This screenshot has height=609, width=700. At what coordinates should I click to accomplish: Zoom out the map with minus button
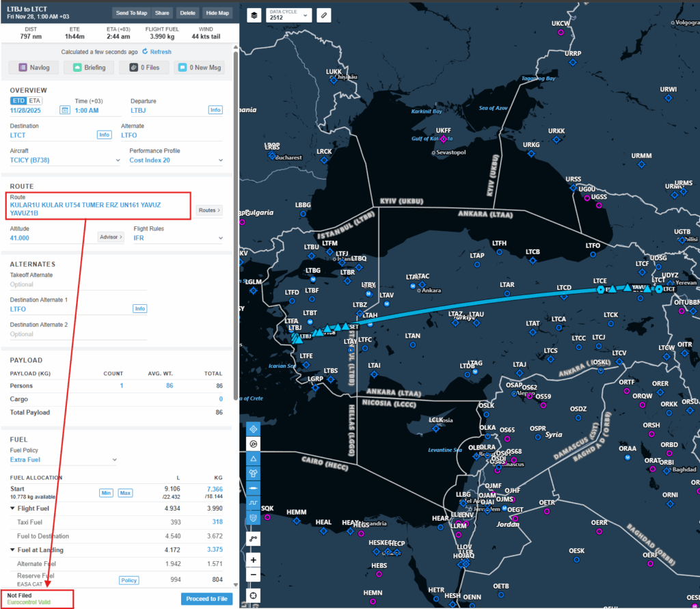point(254,575)
